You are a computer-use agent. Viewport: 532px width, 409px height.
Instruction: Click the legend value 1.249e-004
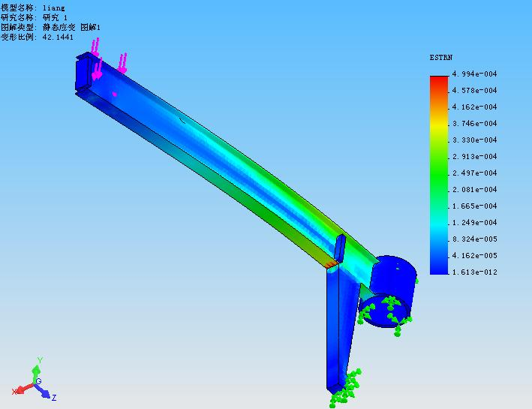(474, 223)
